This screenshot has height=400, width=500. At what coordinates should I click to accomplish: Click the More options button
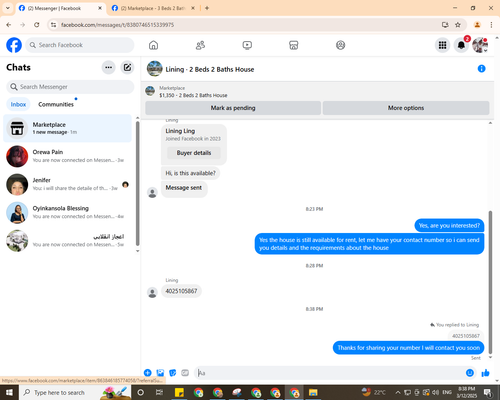coord(406,108)
